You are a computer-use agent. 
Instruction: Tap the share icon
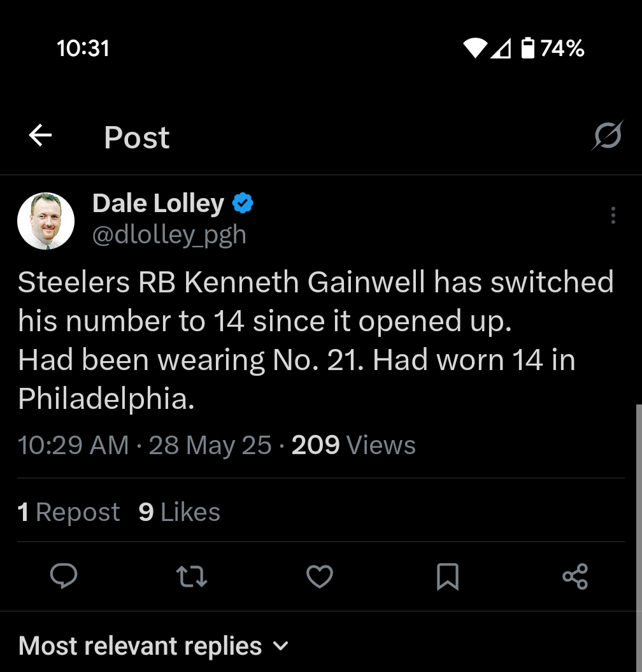(575, 576)
